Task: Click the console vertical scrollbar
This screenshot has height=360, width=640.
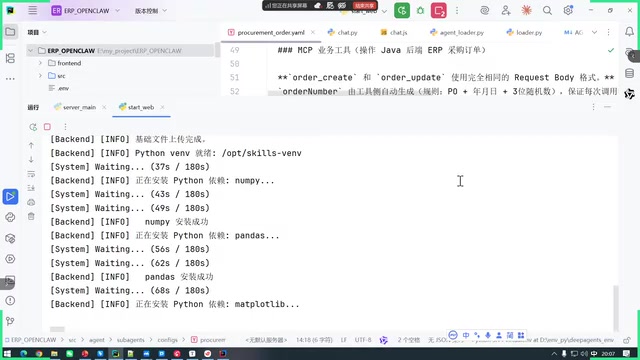Action: tap(616, 308)
